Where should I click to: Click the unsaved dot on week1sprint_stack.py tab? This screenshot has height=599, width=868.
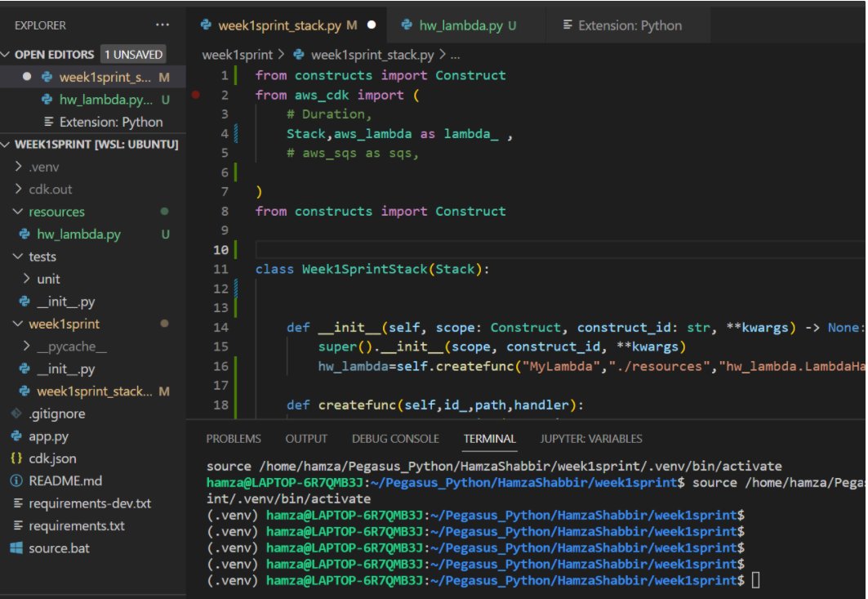(x=372, y=25)
